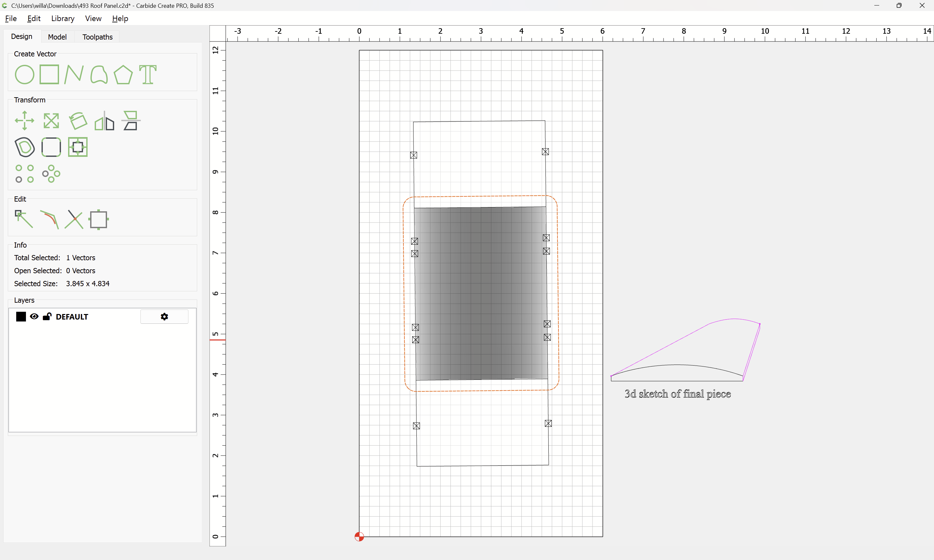Select the Circle vector tool
This screenshot has width=934, height=560.
[x=25, y=74]
